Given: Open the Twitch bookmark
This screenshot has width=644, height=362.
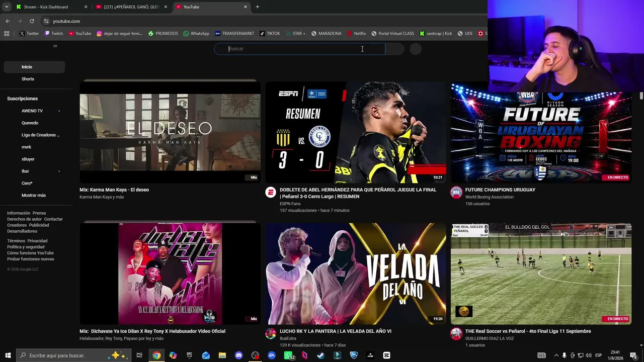Looking at the screenshot, I should [x=54, y=34].
